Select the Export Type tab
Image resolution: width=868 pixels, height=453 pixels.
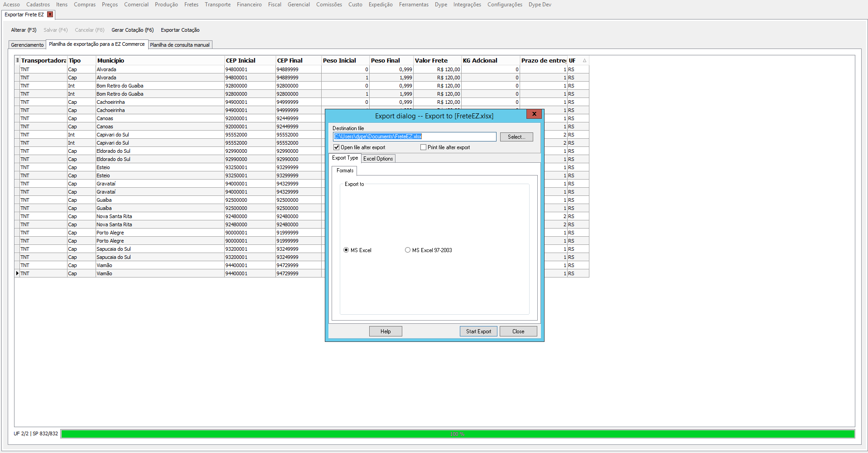(x=345, y=158)
